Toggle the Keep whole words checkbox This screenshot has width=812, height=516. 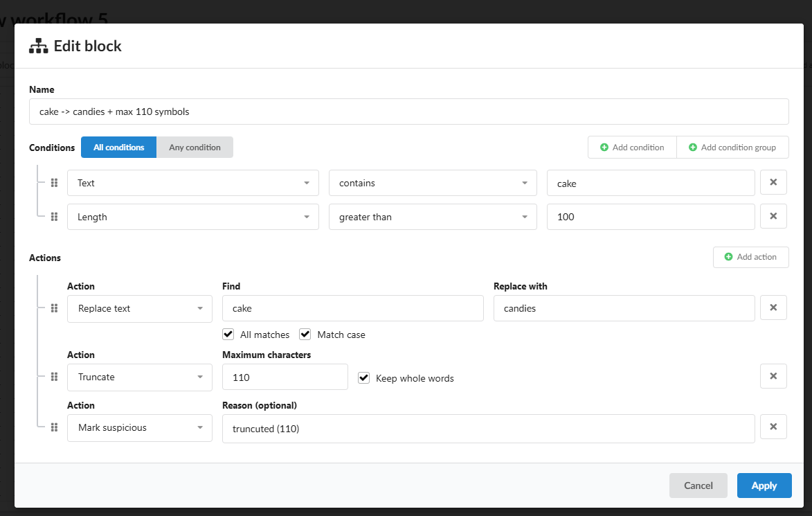point(364,377)
